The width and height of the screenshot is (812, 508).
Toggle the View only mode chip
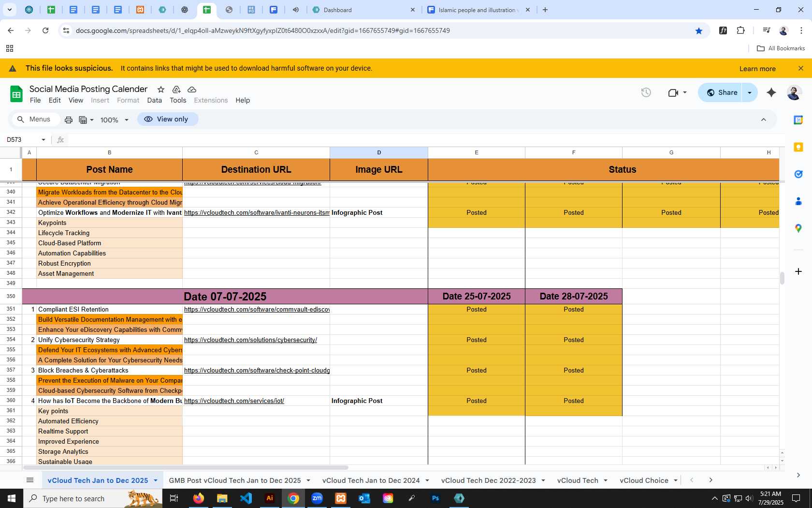point(167,119)
